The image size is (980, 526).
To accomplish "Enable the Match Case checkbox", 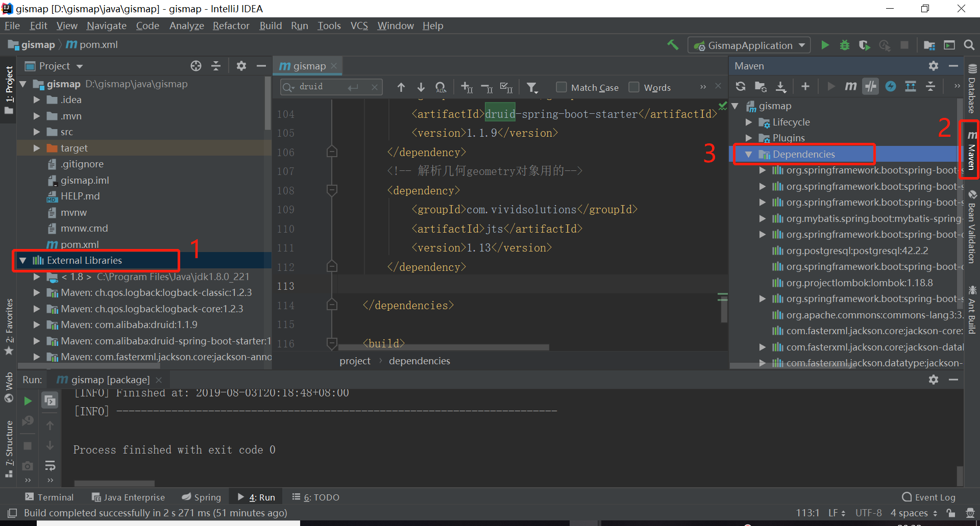I will [561, 87].
